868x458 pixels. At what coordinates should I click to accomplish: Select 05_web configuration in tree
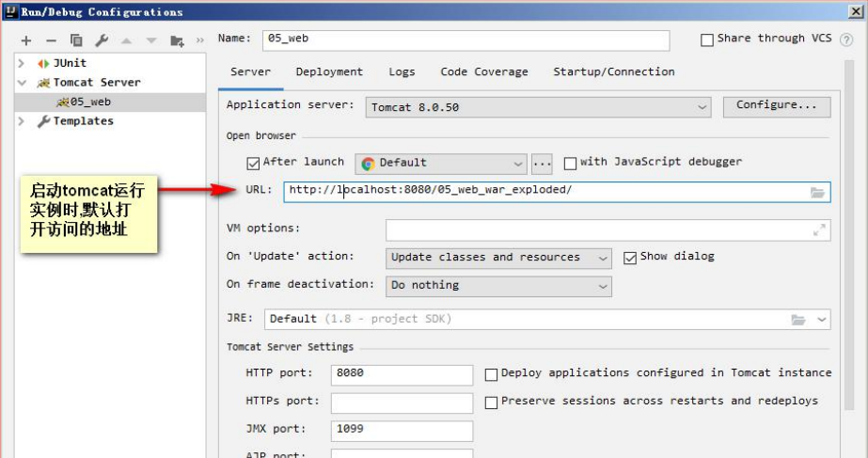tap(110, 103)
